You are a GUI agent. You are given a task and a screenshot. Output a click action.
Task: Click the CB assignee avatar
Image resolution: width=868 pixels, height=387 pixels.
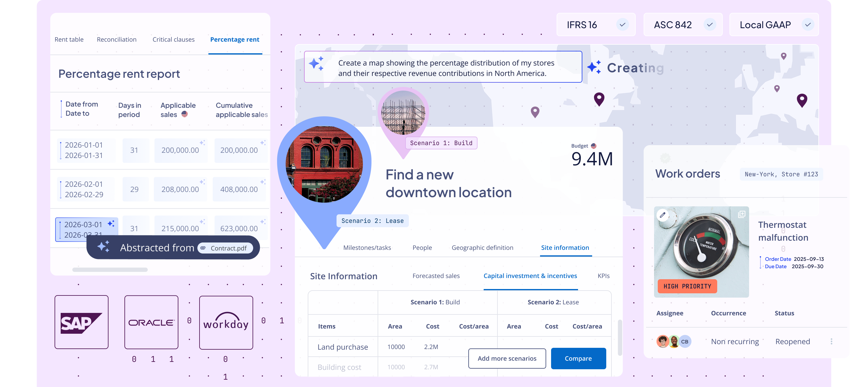pos(684,342)
